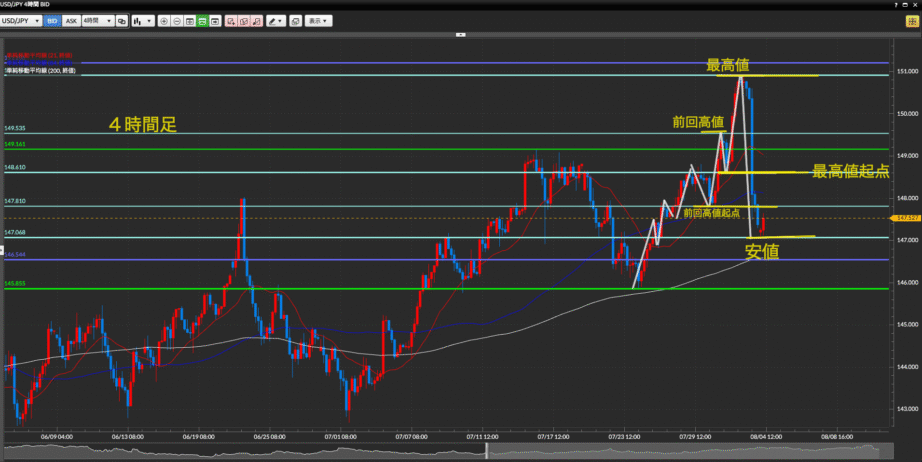Select the red moving average (21) legend
922x462 pixels.
pos(39,55)
